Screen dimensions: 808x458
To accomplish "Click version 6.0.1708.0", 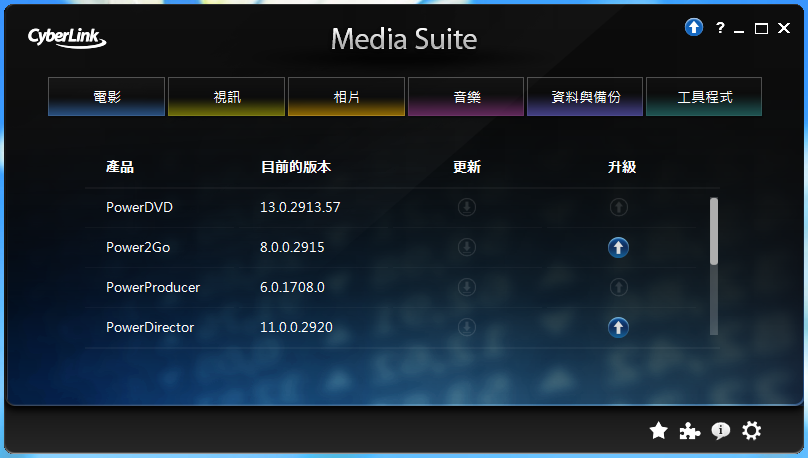I will coord(292,287).
